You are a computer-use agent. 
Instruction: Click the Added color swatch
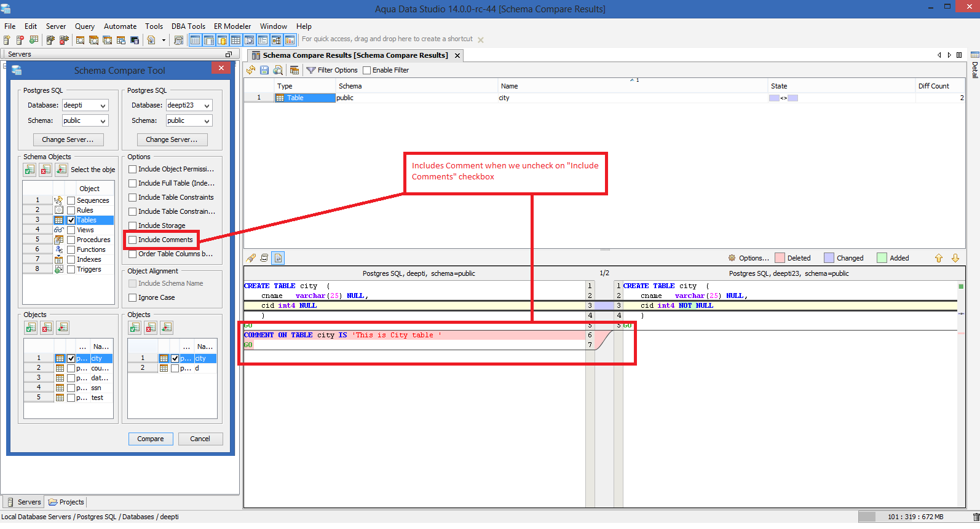click(x=882, y=258)
